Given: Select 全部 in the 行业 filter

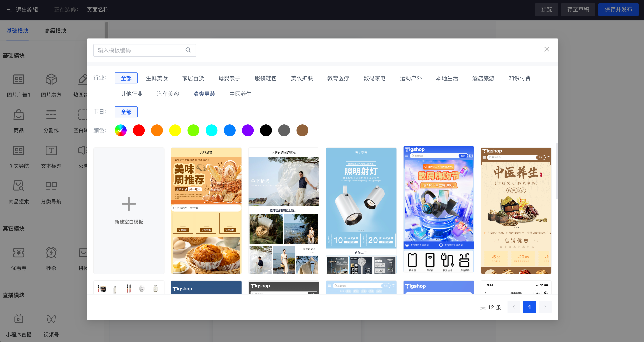Looking at the screenshot, I should point(126,78).
